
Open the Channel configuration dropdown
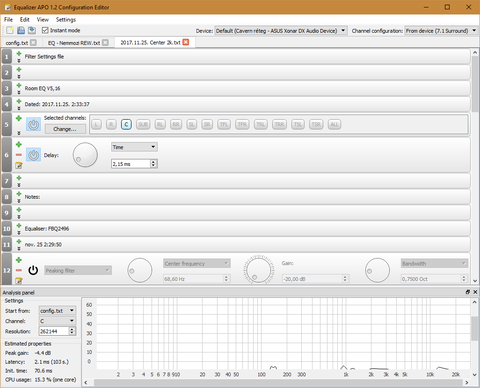(x=441, y=31)
